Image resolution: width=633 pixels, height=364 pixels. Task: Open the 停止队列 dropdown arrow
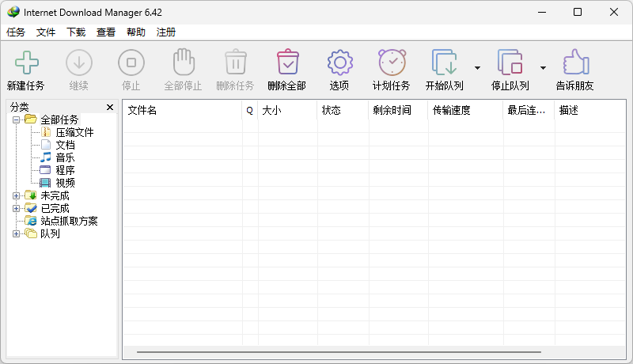click(x=544, y=68)
